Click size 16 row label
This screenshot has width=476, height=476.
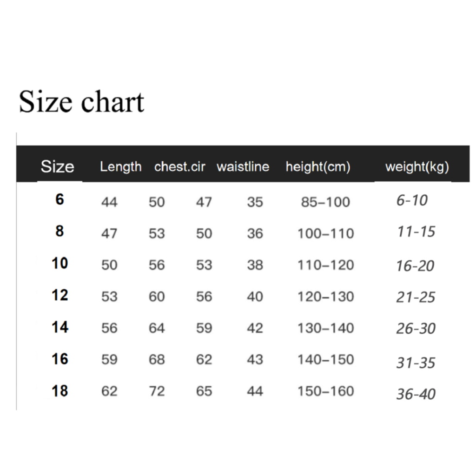[59, 359]
